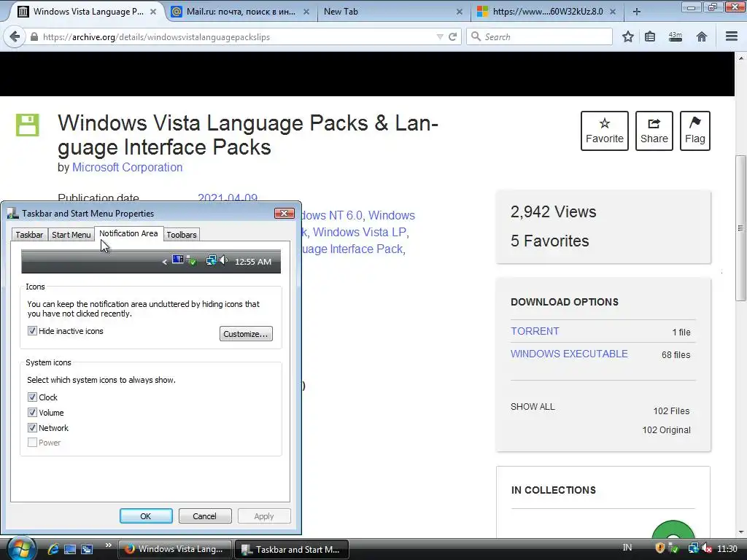Click the IN language indicator in tray
Screen dimensions: 747x560
[x=627, y=548]
